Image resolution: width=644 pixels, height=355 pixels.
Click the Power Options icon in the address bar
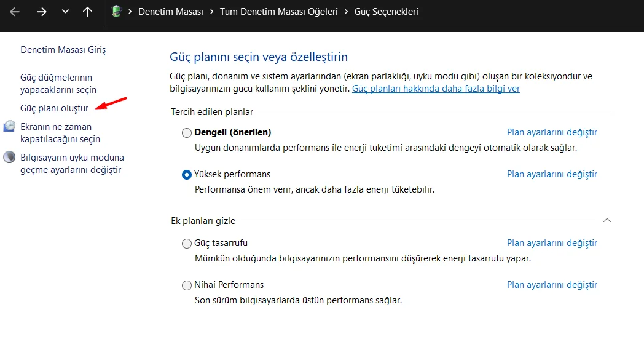coord(116,11)
